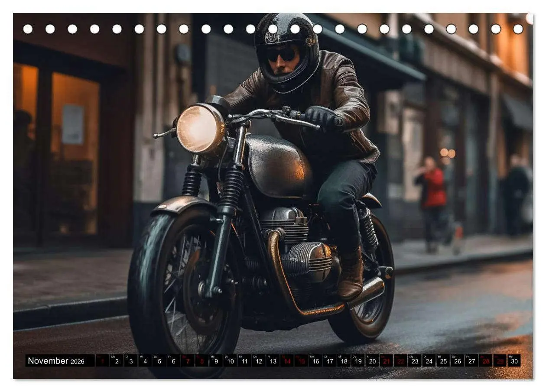
Task: Select red day 14 in the calendar strip
Action: pyautogui.click(x=287, y=361)
